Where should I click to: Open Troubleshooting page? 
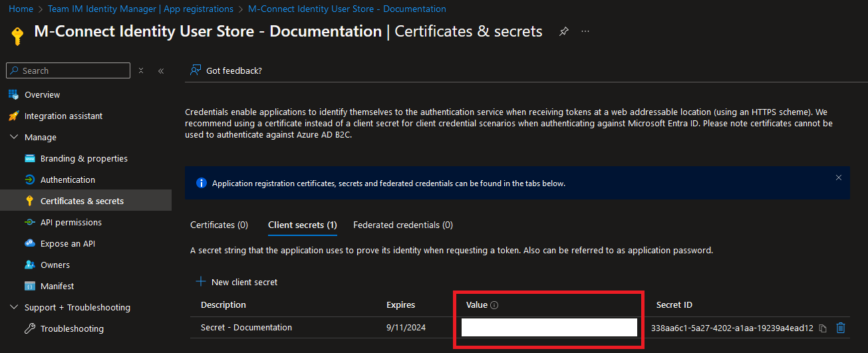[x=72, y=328]
